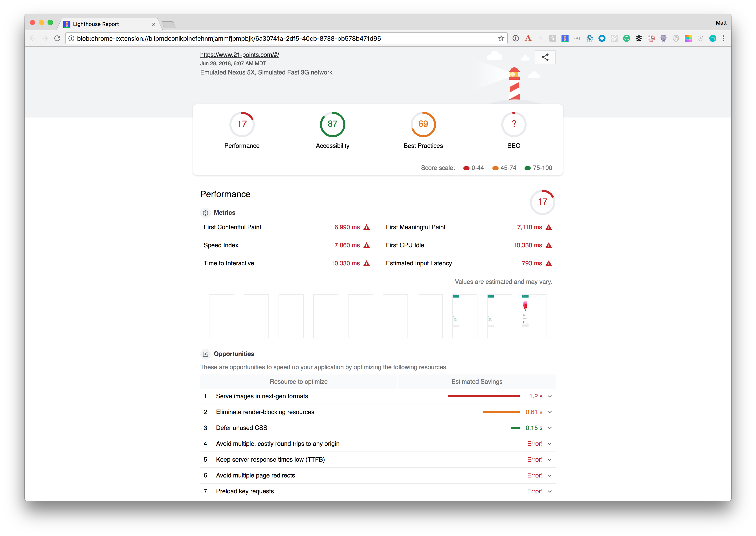Image resolution: width=756 pixels, height=536 pixels.
Task: Jump to the Accessibility score gauge
Action: [332, 125]
